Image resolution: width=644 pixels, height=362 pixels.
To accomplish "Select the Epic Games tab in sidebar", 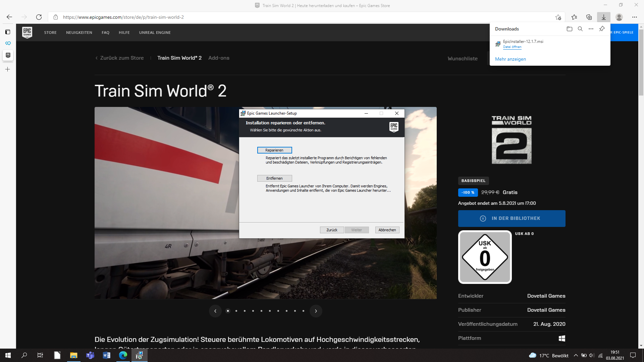I will (x=8, y=55).
